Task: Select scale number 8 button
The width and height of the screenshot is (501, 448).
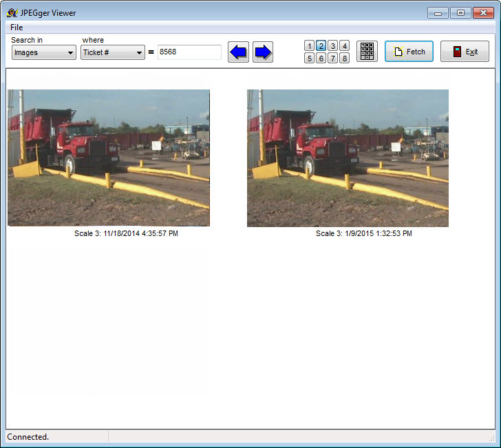Action: point(344,58)
